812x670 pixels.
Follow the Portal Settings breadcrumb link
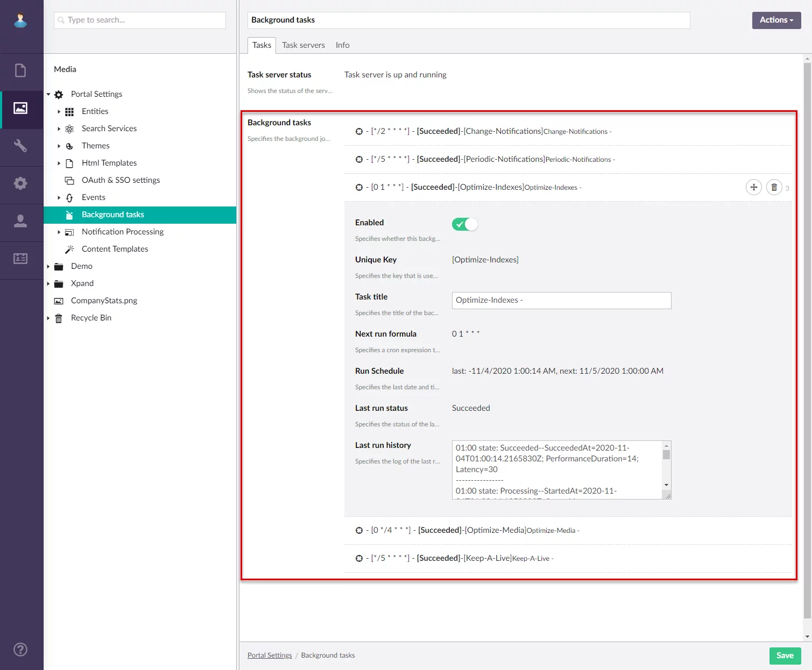tap(270, 655)
